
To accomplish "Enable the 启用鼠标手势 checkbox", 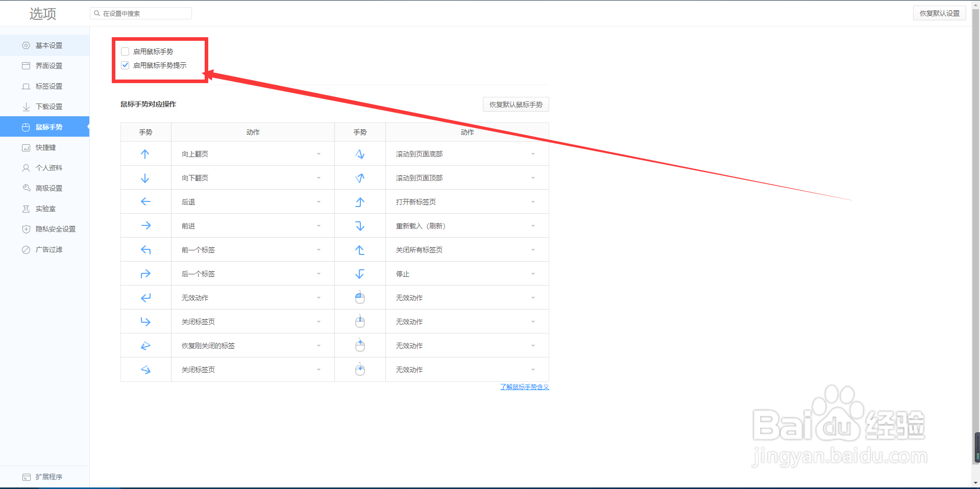I will 125,52.
